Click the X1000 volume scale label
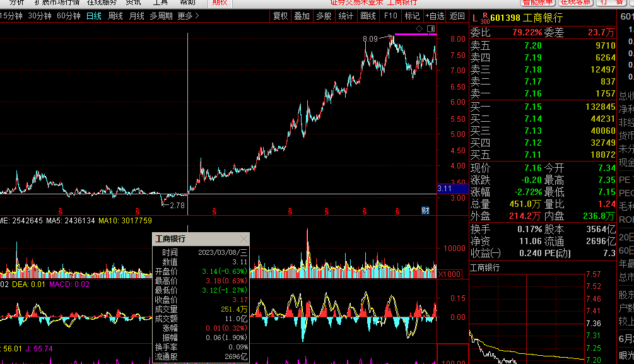The image size is (634, 364). pyautogui.click(x=450, y=274)
